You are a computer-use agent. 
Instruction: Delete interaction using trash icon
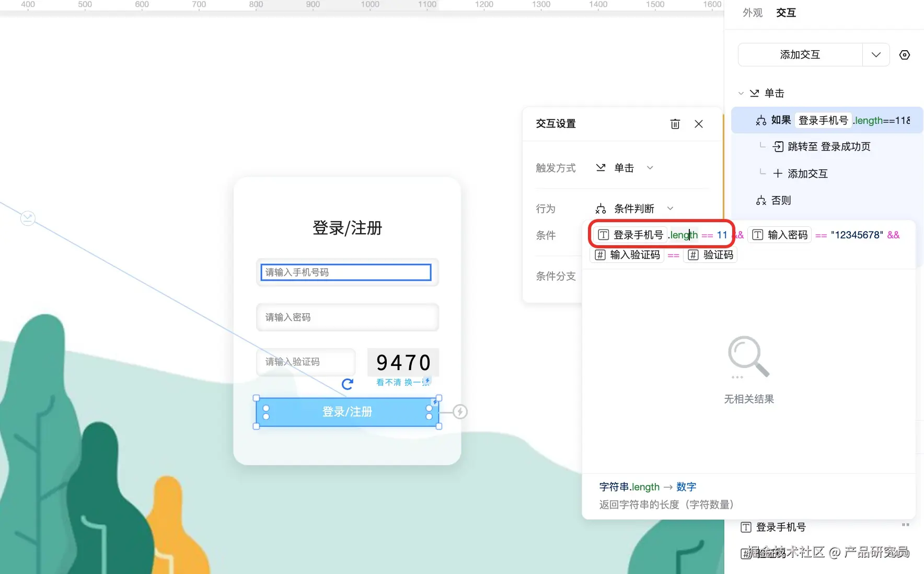tap(675, 124)
